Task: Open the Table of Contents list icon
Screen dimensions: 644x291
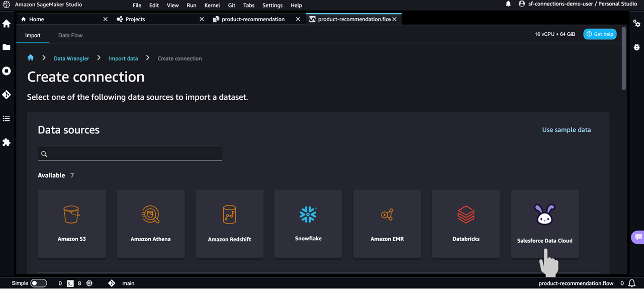Action: (7, 119)
